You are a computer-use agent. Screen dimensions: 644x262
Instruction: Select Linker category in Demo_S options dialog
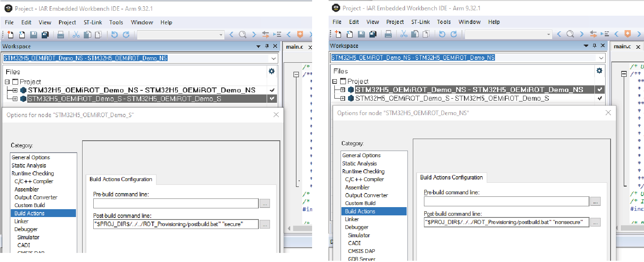coord(21,221)
